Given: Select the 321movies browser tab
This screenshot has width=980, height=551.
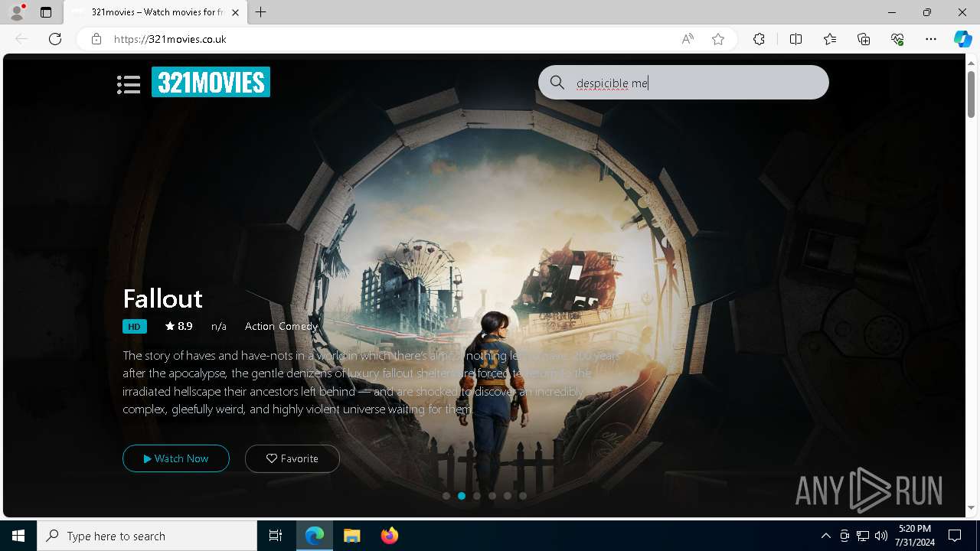Looking at the screenshot, I should click(x=155, y=12).
